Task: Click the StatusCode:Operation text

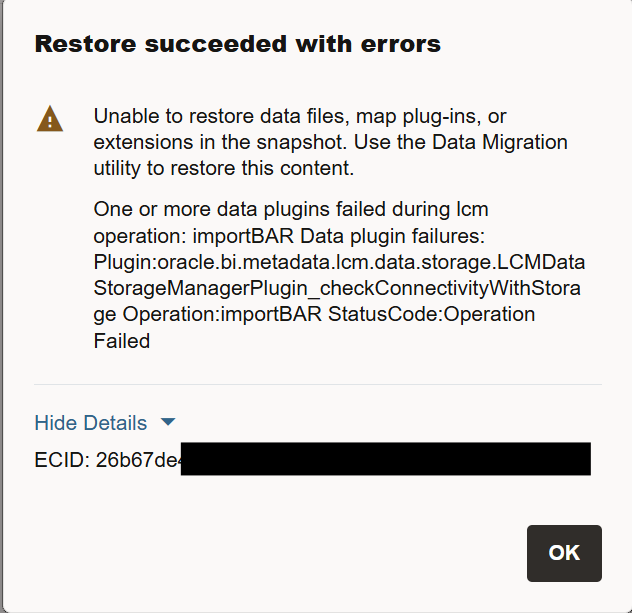Action: click(431, 314)
